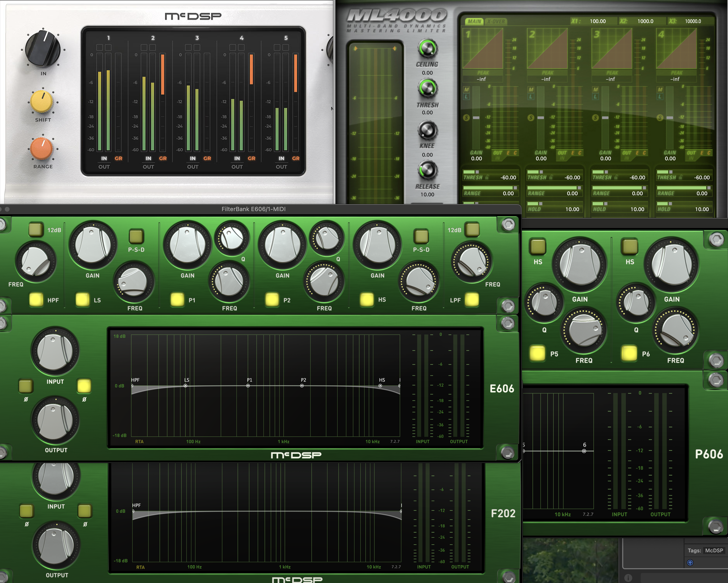Click the X2 crossover value 1000.0
The width and height of the screenshot is (728, 583).
point(645,21)
